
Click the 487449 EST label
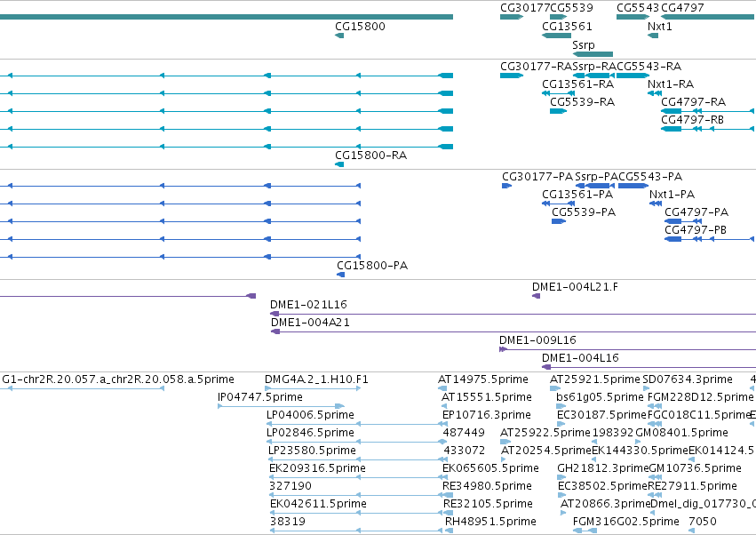[x=464, y=433]
